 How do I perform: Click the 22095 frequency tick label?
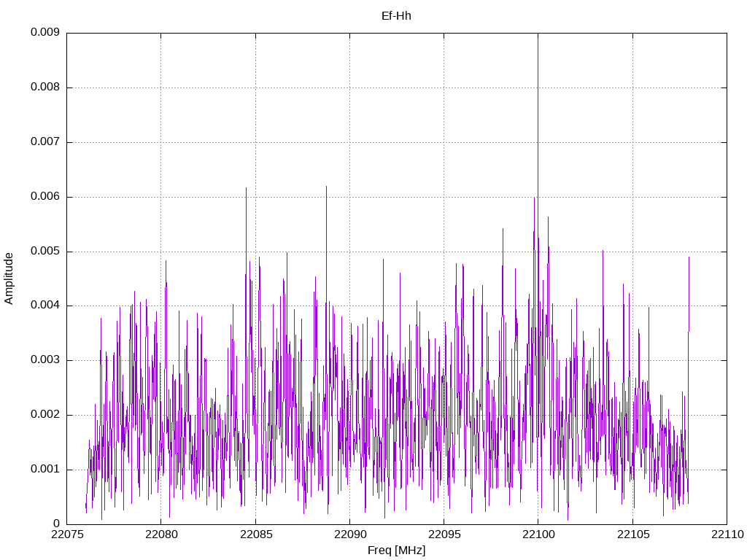pos(444,534)
